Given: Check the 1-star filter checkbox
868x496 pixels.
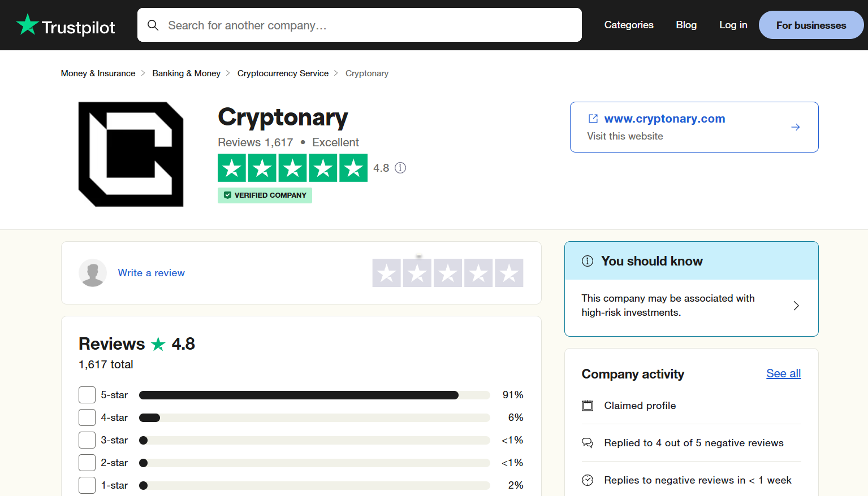Looking at the screenshot, I should click(87, 485).
